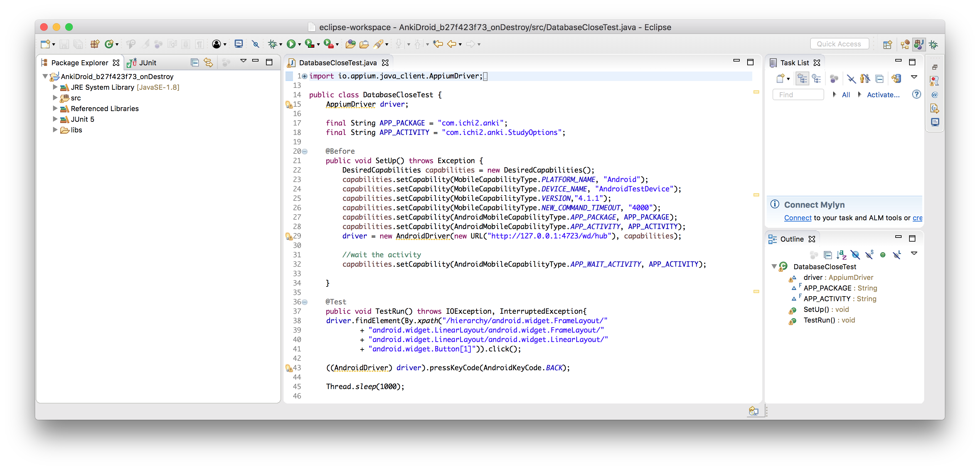Click the Debug bug icon
Viewport: 980px width, 470px height.
point(272,44)
